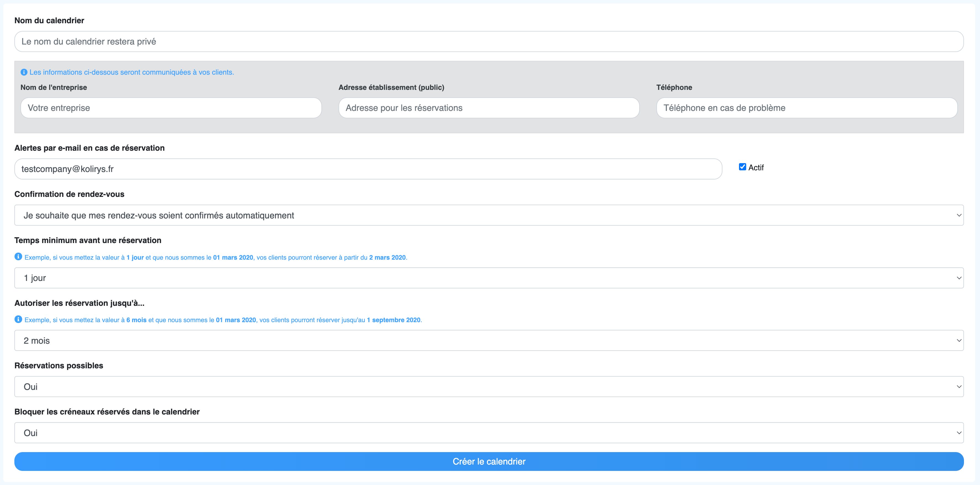Click info icon for '6 mois' example
980x485 pixels.
click(18, 319)
